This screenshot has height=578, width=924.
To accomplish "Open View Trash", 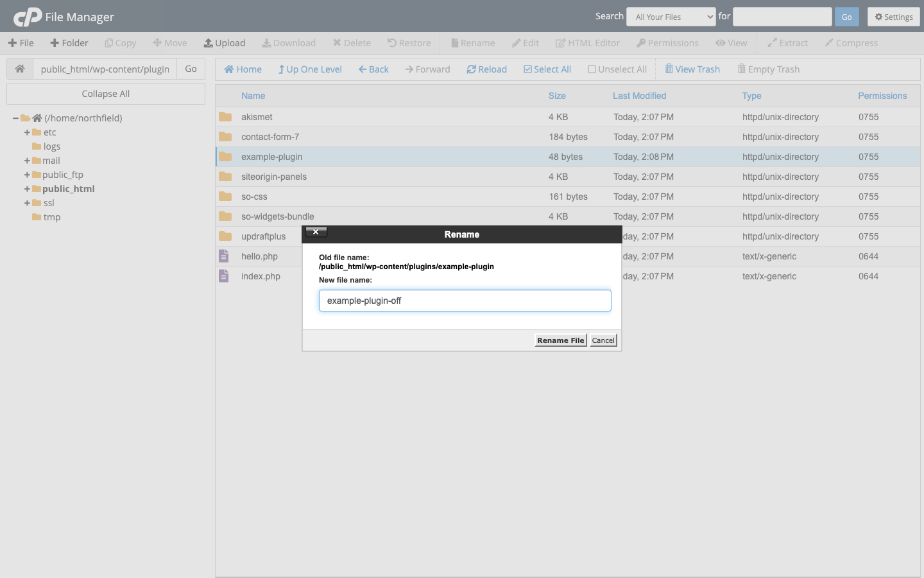I will click(x=692, y=69).
